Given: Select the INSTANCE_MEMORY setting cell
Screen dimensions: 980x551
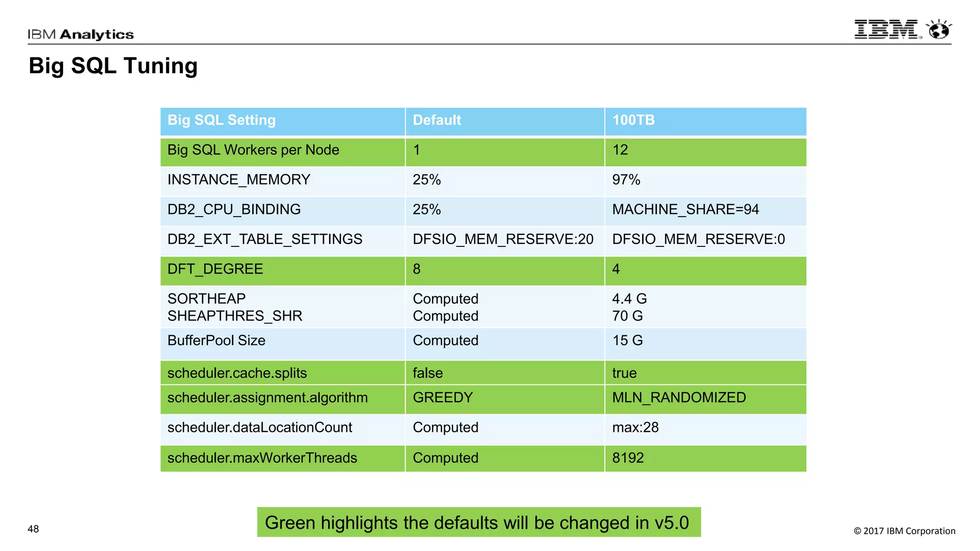Looking at the screenshot, I should pyautogui.click(x=283, y=181).
